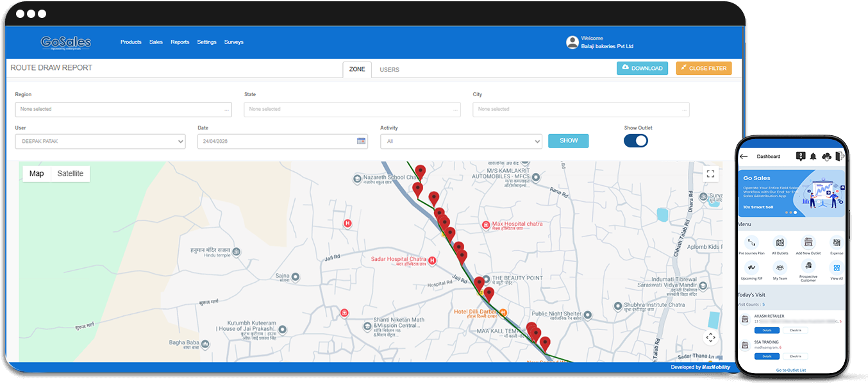Click the DOWNLOAD button
The image size is (868, 384).
[642, 68]
